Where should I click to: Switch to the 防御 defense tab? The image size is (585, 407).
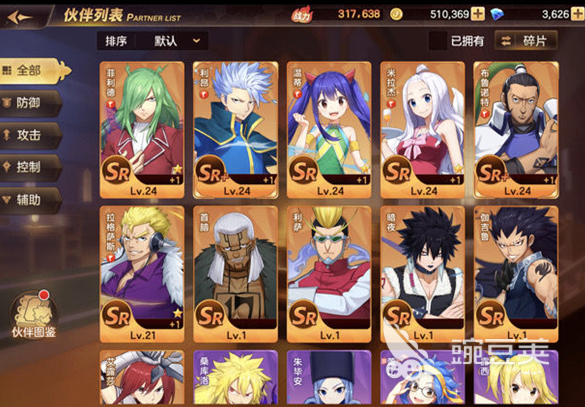(30, 103)
